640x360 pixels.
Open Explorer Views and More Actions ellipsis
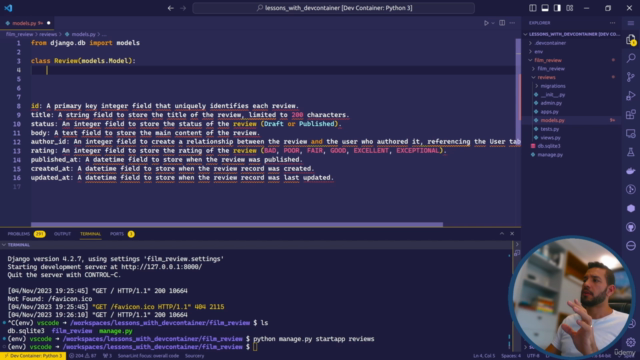(612, 23)
